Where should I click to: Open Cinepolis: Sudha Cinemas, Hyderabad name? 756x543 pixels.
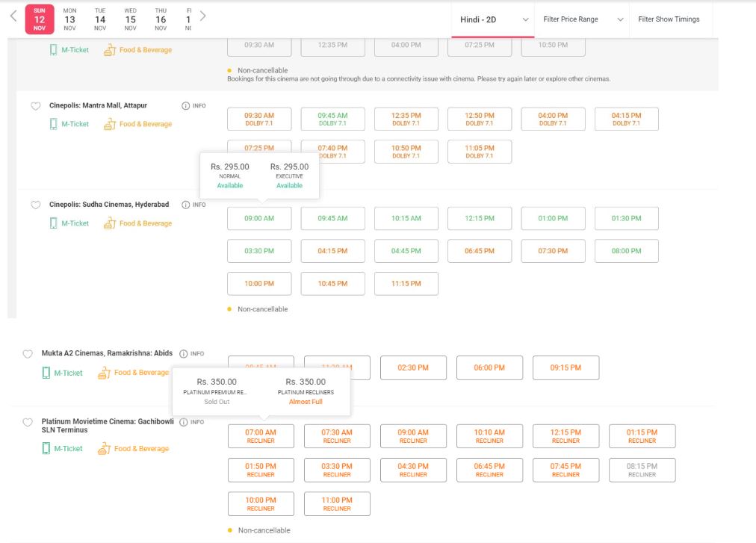point(109,205)
